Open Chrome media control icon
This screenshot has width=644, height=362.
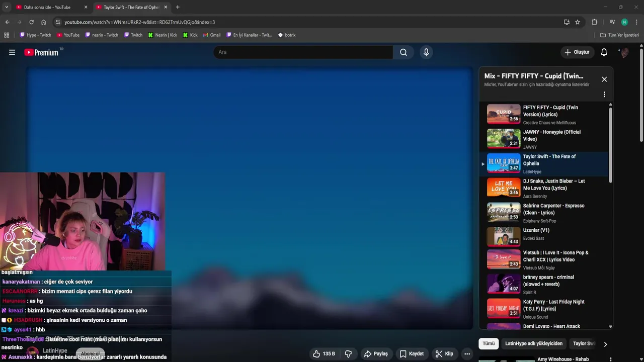click(x=612, y=22)
